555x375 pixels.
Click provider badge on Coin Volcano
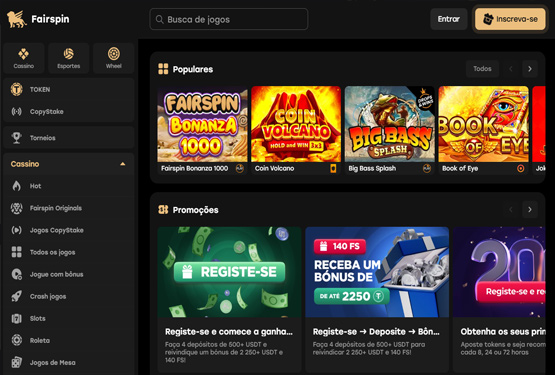333,169
